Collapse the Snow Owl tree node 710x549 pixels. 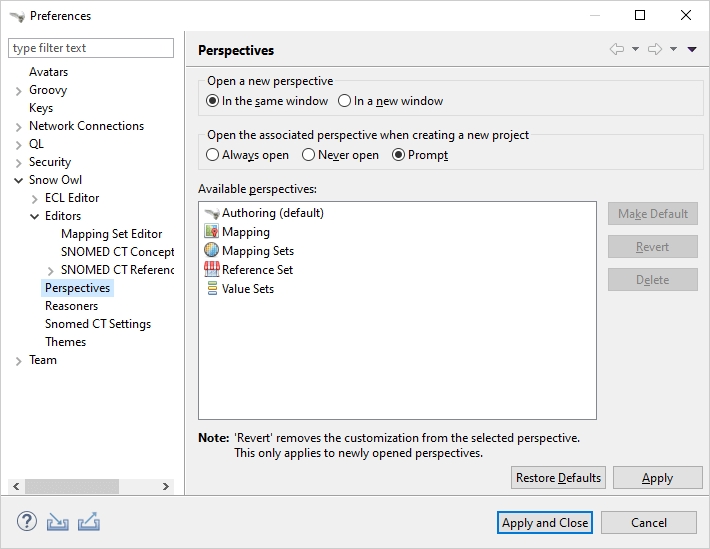coord(19,181)
